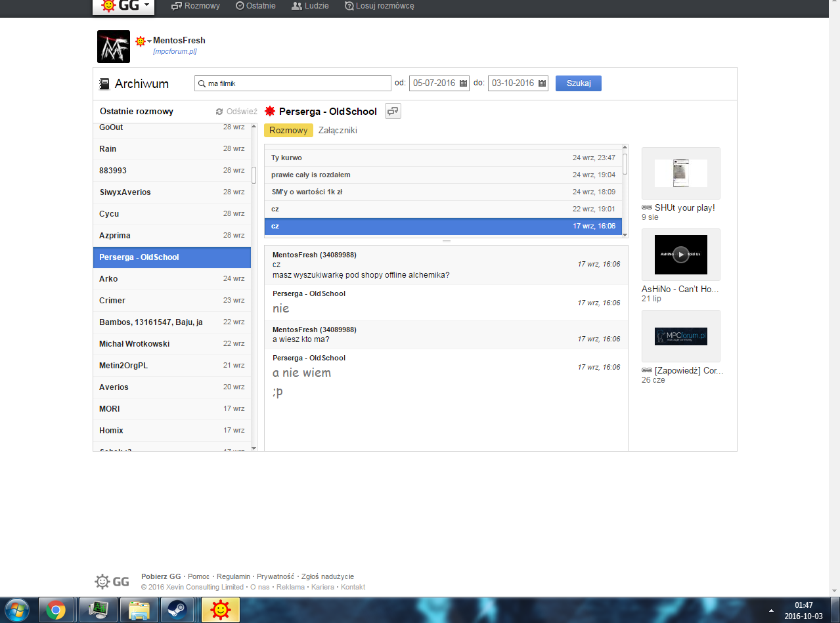Open the 'cz' entry from 22 wrz, 19:01
The width and height of the screenshot is (840, 623).
coord(443,209)
